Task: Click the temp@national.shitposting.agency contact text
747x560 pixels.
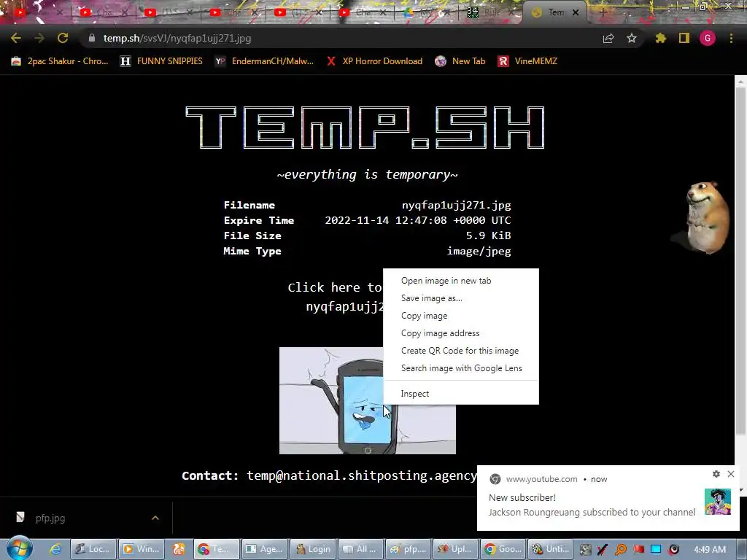Action: (x=361, y=475)
